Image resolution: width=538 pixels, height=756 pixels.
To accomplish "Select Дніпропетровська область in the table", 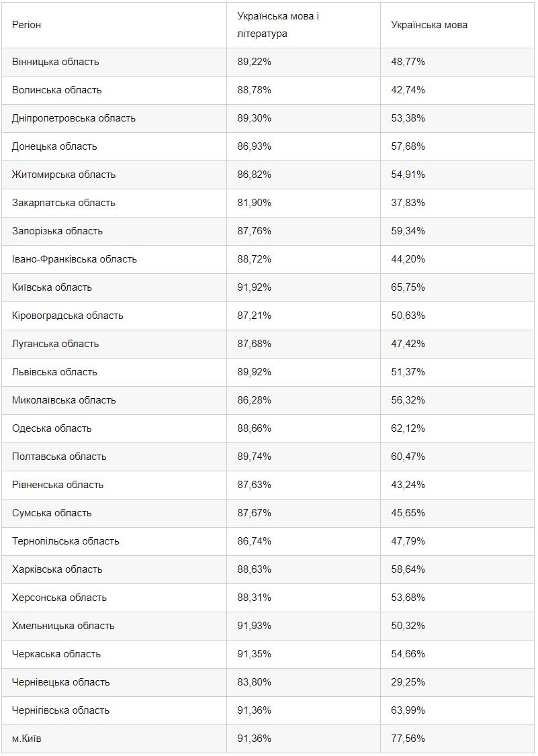I will 73,118.
